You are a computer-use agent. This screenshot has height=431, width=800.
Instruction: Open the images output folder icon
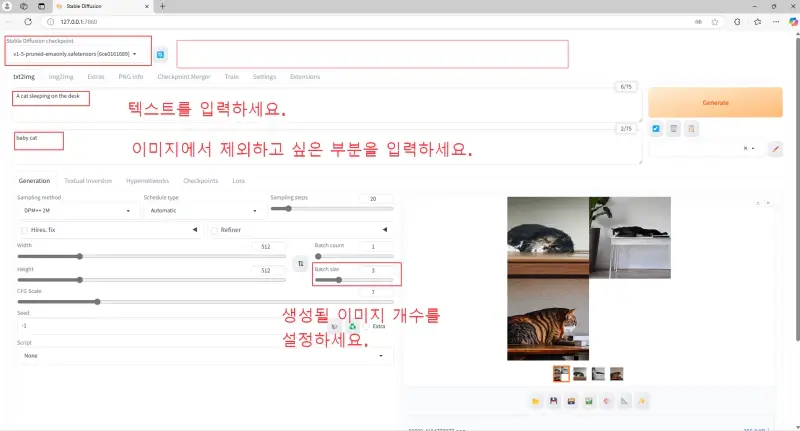pyautogui.click(x=536, y=401)
